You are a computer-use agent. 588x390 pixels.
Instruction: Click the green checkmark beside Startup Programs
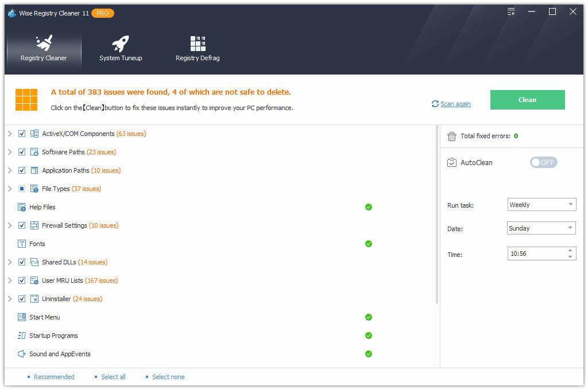[369, 336]
